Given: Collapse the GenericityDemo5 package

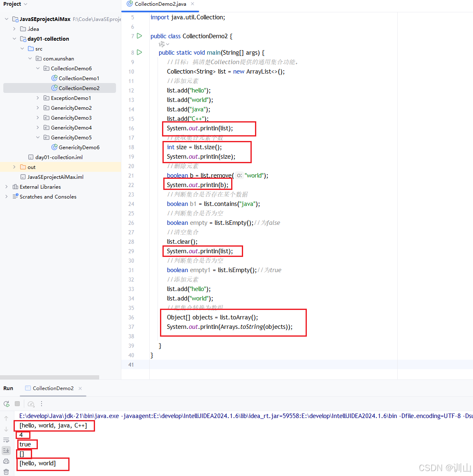Looking at the screenshot, I should pos(38,137).
